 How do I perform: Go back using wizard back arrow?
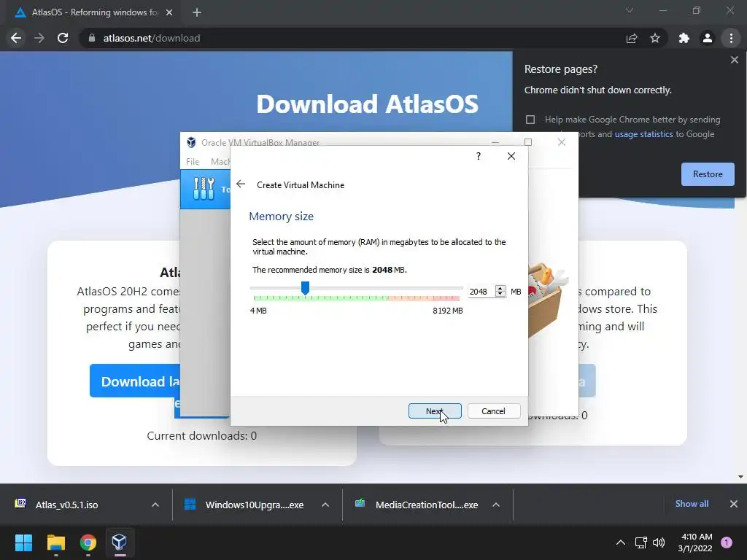pos(241,184)
